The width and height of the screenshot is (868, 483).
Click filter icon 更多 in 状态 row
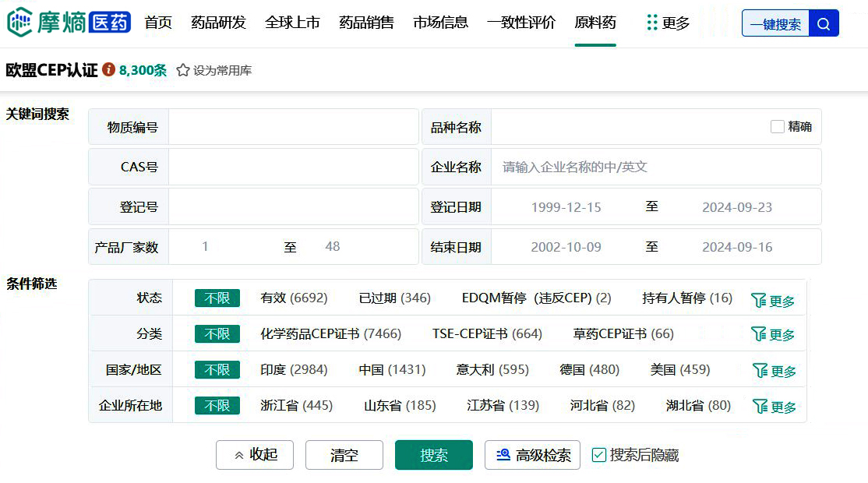pos(772,300)
